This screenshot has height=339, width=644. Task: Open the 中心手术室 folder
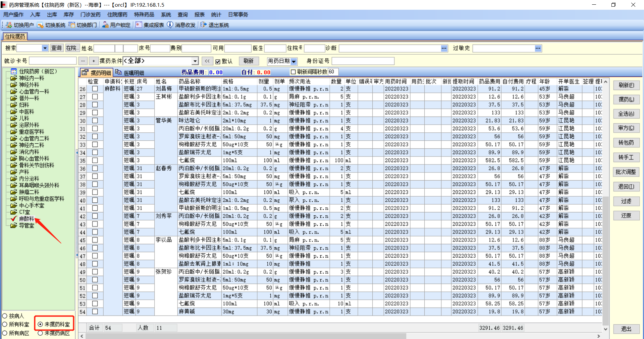(x=14, y=205)
